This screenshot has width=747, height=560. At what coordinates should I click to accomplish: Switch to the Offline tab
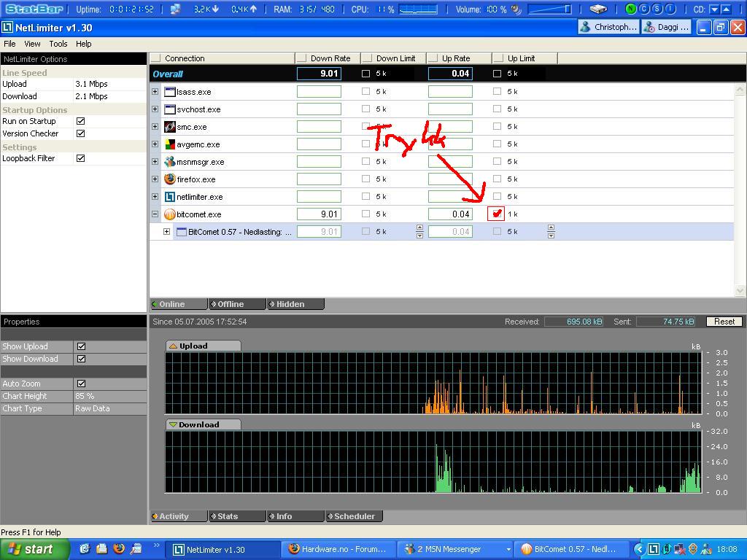click(x=237, y=304)
